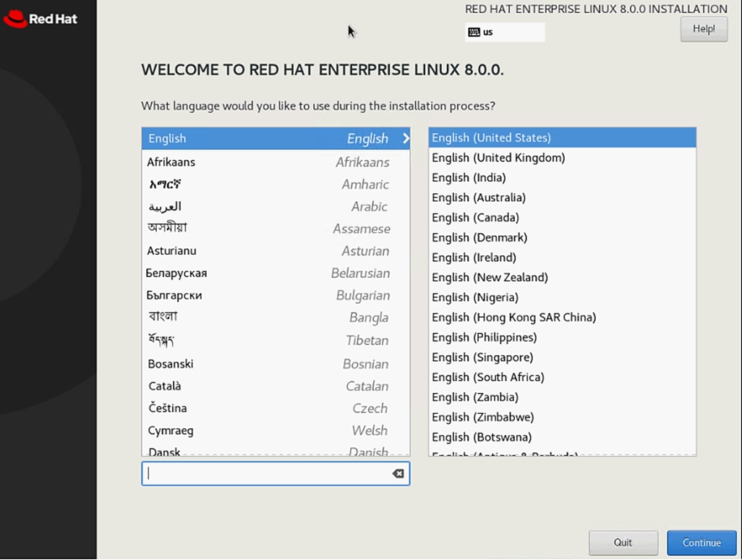Choose English (United States) locale
Image resolution: width=742 pixels, height=560 pixels.
coord(562,137)
